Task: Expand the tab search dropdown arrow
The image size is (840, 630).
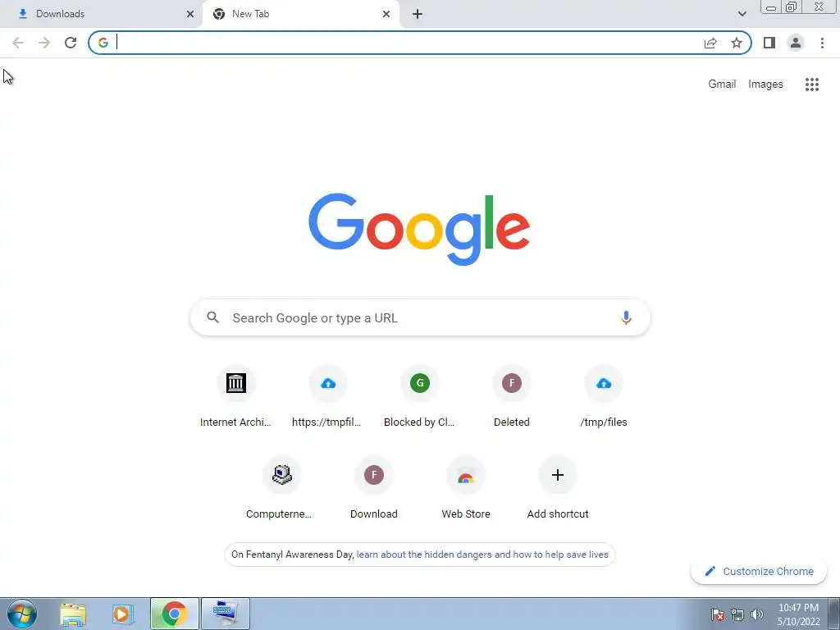Action: pyautogui.click(x=742, y=14)
